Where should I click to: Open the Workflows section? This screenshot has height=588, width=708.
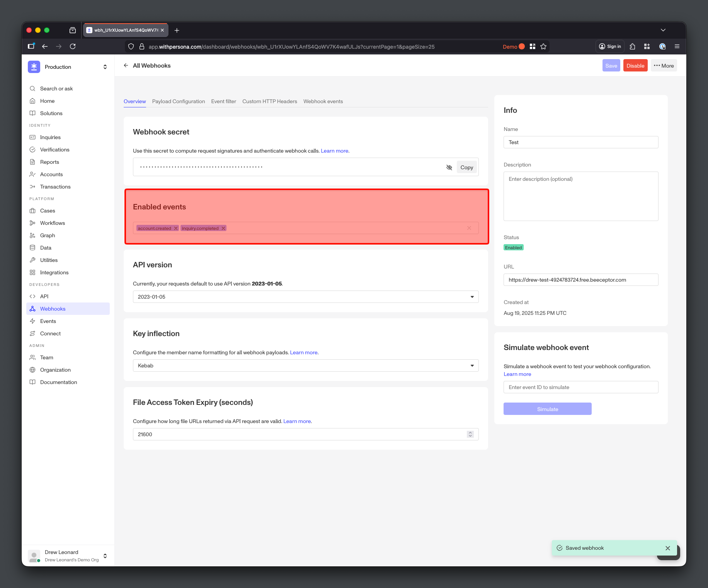click(x=53, y=223)
